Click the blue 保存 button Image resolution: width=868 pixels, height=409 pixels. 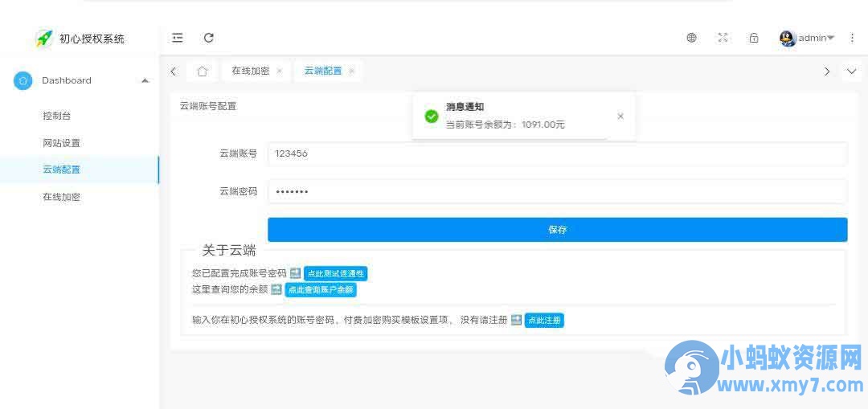(558, 230)
